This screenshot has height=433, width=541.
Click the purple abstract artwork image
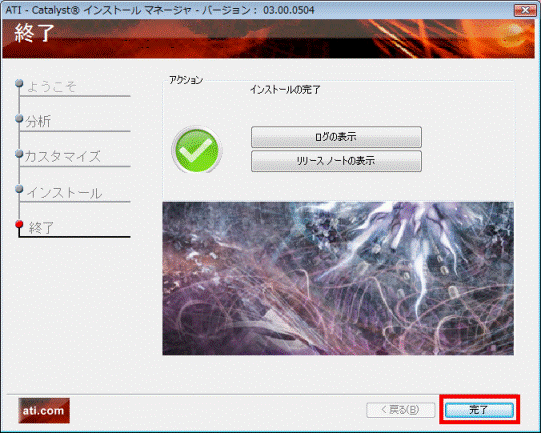(338, 278)
